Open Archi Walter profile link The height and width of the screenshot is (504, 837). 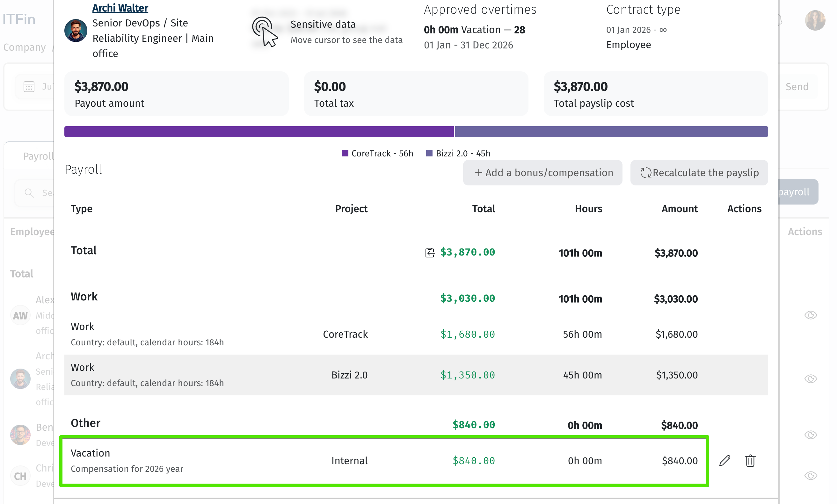point(120,8)
